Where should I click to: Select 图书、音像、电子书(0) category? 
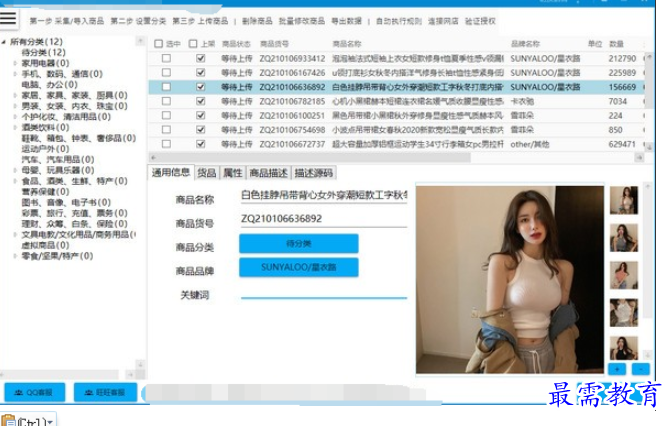66,202
